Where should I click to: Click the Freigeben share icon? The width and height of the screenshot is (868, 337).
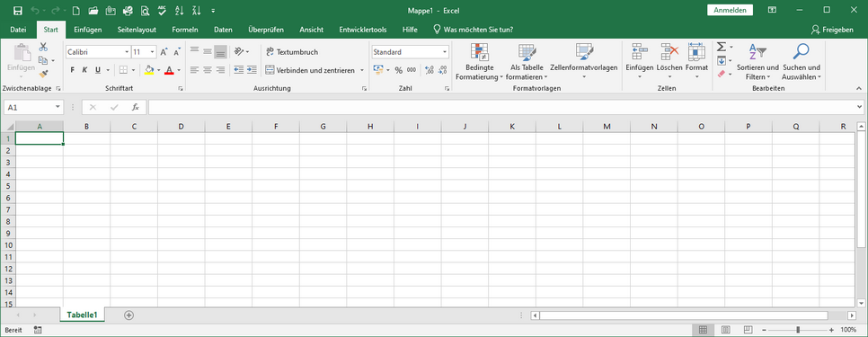click(832, 30)
